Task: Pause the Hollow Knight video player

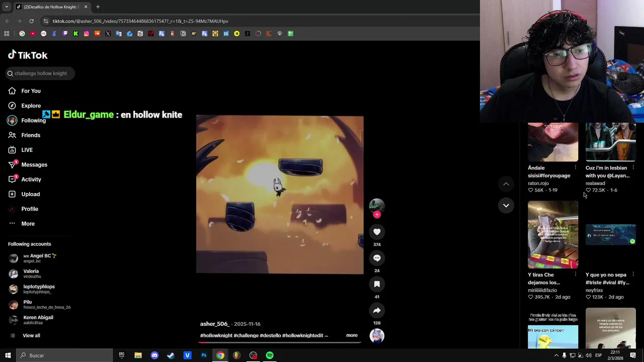Action: pos(280,195)
